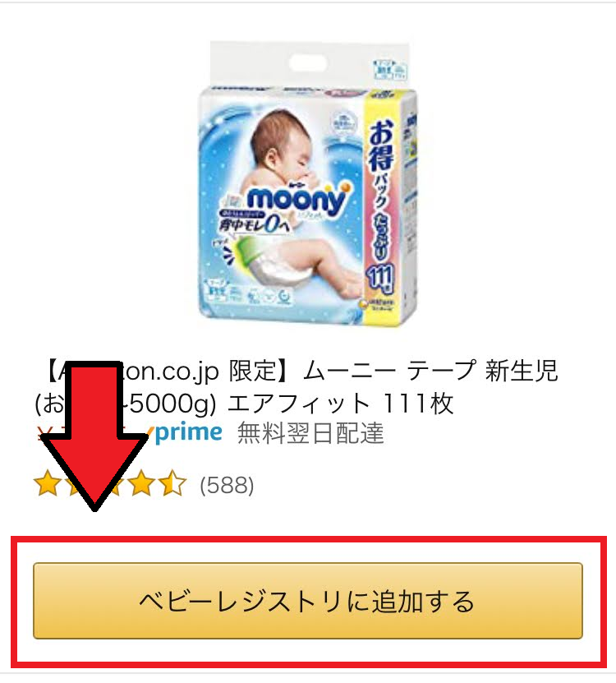Click the ベビーレジストリに追加する button
The image size is (616, 683).
point(308,601)
